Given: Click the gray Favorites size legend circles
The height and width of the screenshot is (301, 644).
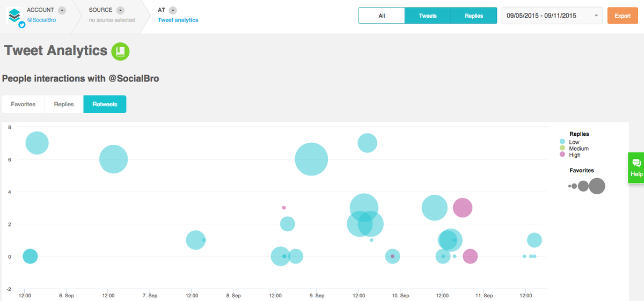Looking at the screenshot, I should [587, 186].
